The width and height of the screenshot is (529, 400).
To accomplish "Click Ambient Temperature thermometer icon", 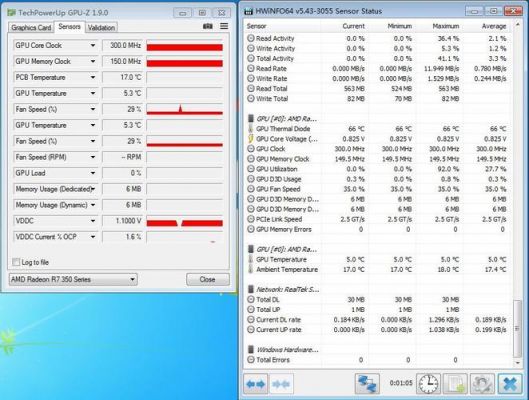I will pos(251,269).
